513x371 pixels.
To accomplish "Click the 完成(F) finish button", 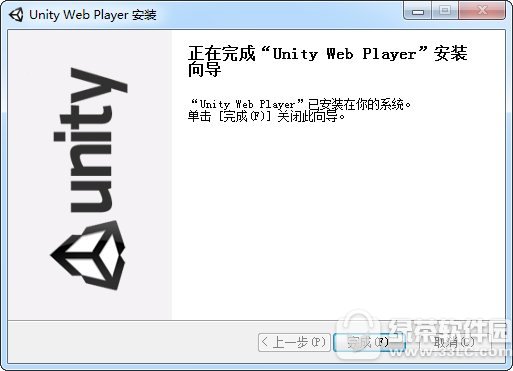I will (369, 342).
